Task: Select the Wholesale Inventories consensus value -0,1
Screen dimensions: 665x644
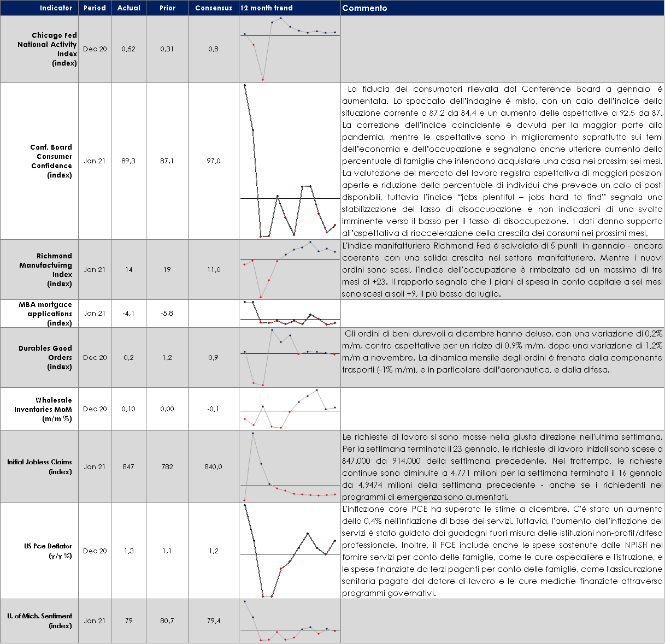Action: click(x=213, y=409)
